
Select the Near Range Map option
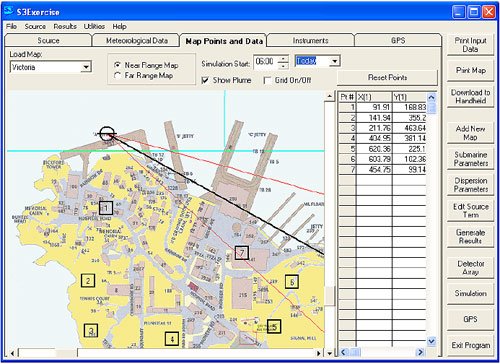click(x=118, y=65)
